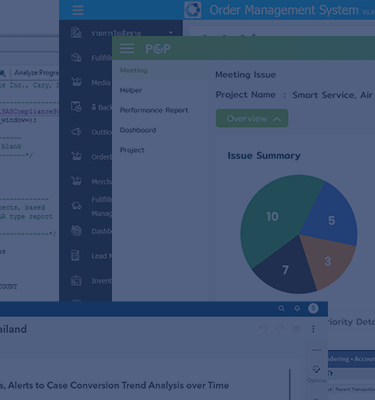Expand the first sidebar dropdown in Order Management

[x=171, y=33]
